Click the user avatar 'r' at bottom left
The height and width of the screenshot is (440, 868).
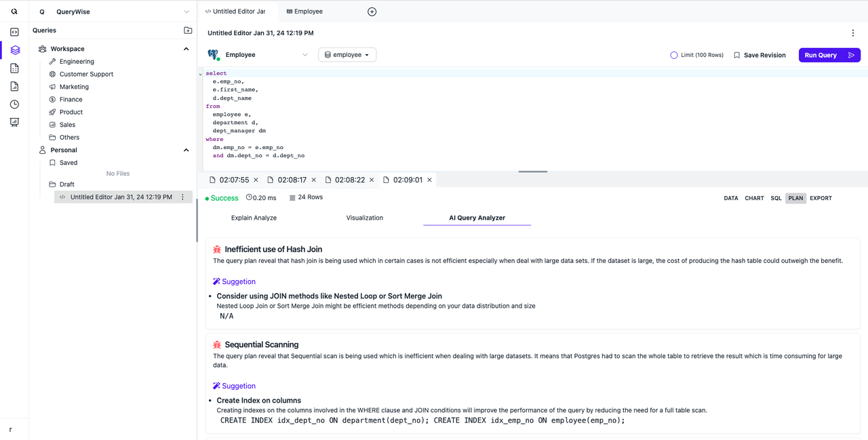coord(10,429)
